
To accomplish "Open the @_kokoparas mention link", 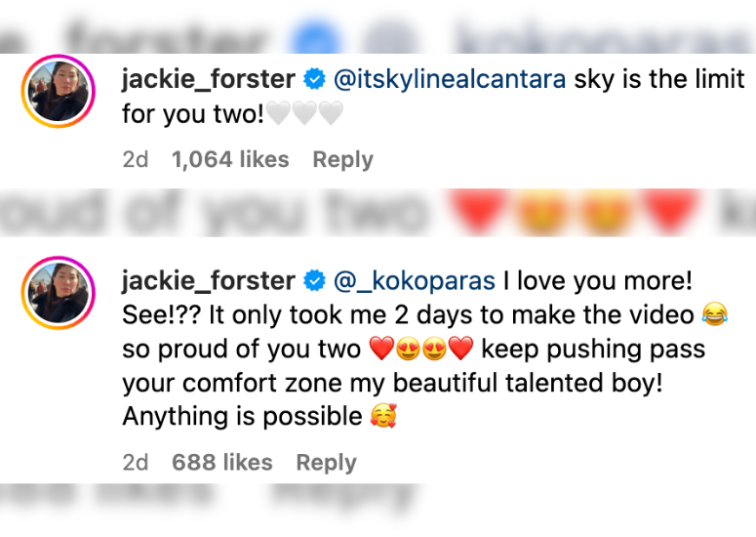I will [416, 282].
